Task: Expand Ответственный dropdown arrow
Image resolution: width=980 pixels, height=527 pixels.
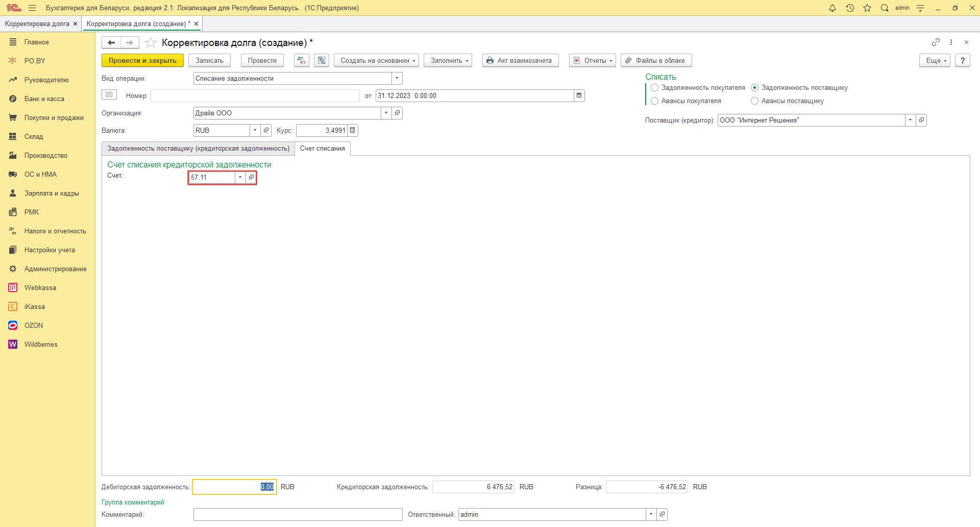Action: [x=651, y=514]
